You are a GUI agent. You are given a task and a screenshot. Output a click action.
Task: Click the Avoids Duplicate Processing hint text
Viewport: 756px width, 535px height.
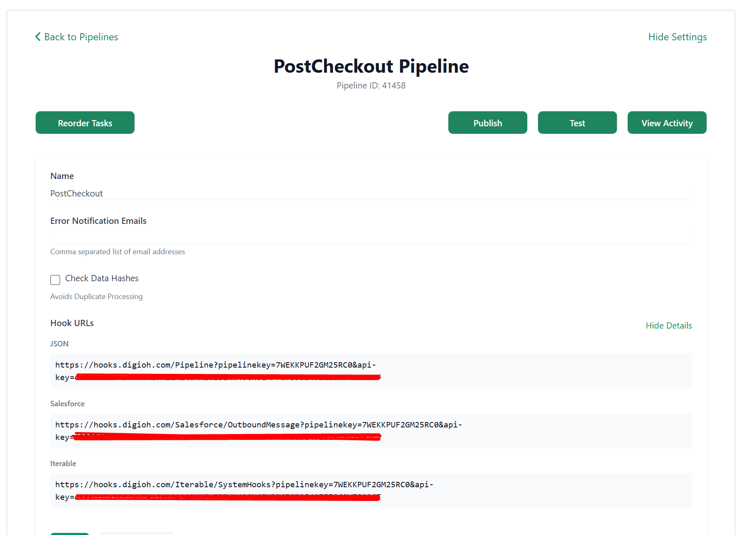96,297
